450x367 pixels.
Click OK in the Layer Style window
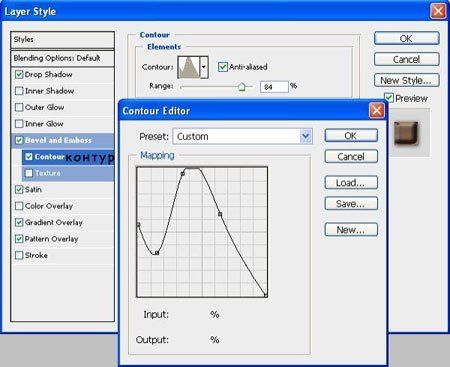click(x=406, y=38)
